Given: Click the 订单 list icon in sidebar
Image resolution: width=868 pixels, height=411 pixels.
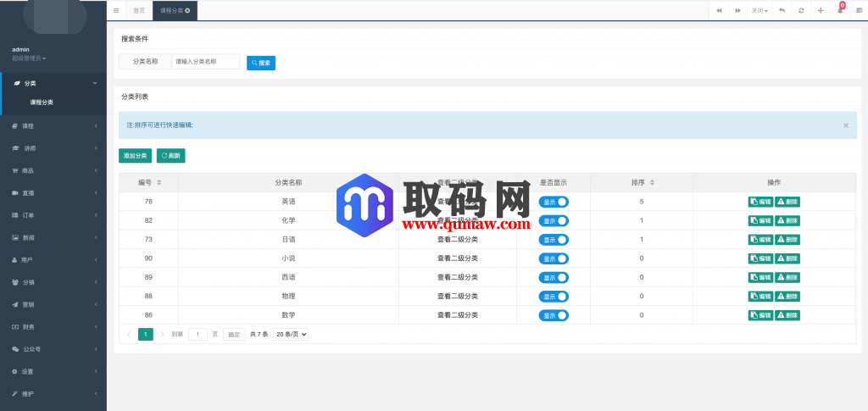Looking at the screenshot, I should [15, 214].
